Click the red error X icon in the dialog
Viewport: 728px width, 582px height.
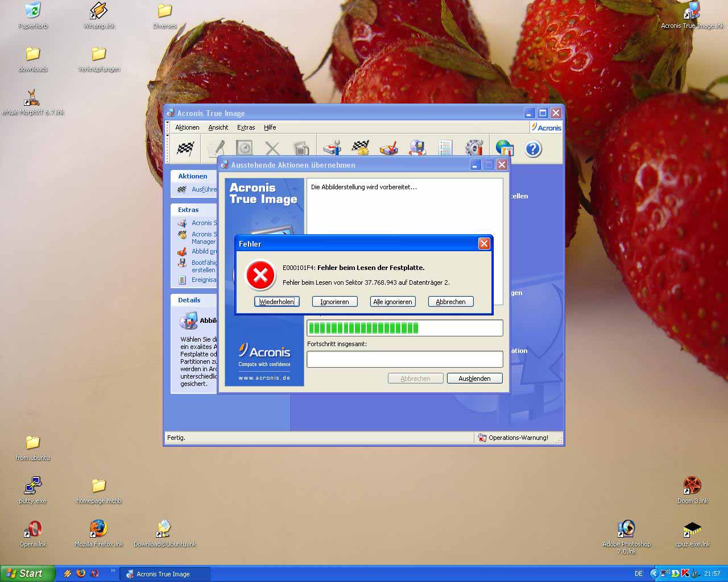[x=260, y=275]
